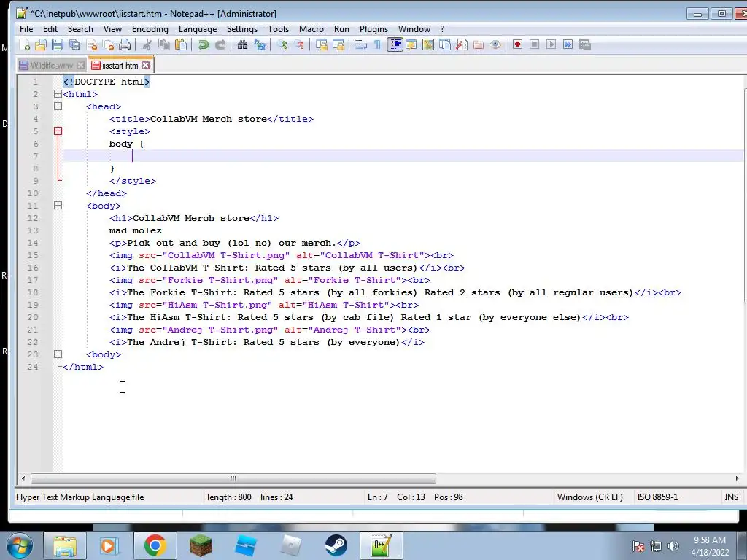Click the line 24 number in margin
The height and width of the screenshot is (560, 747).
(x=32, y=367)
